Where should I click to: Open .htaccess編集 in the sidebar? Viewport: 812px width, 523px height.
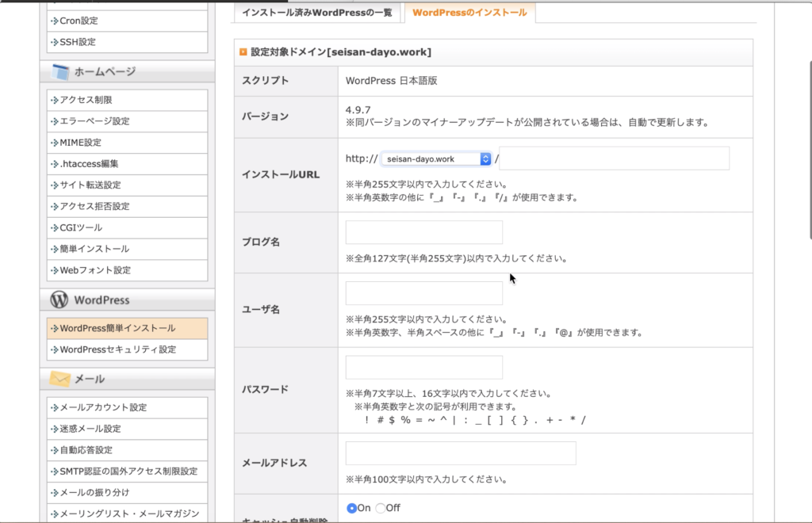89,164
